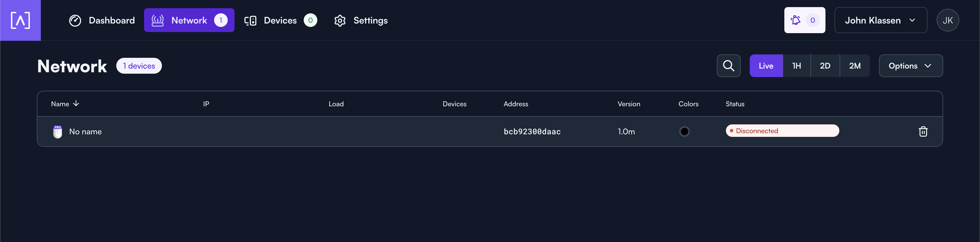Open the Network tab
This screenshot has width=980, height=242.
[x=189, y=20]
